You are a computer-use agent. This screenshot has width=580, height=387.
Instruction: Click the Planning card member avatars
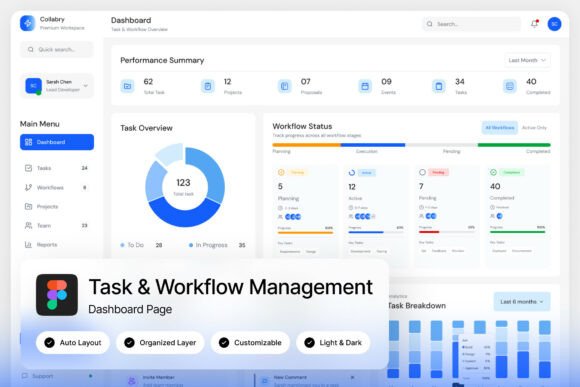coord(293,217)
